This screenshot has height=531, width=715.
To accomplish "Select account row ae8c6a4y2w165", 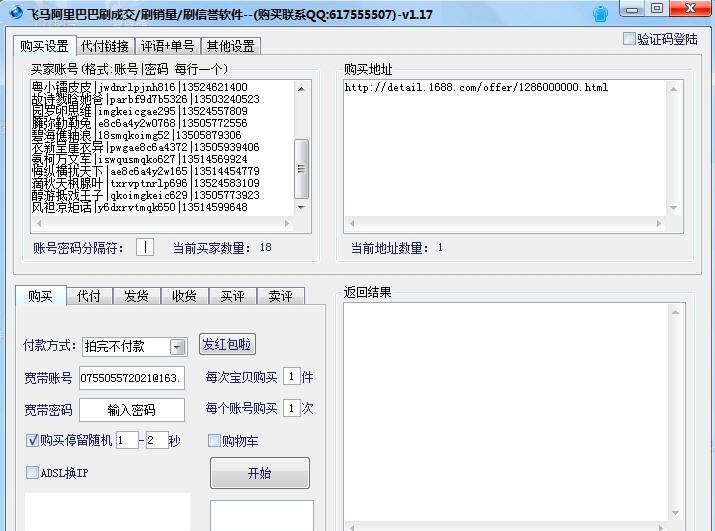I will (146, 171).
